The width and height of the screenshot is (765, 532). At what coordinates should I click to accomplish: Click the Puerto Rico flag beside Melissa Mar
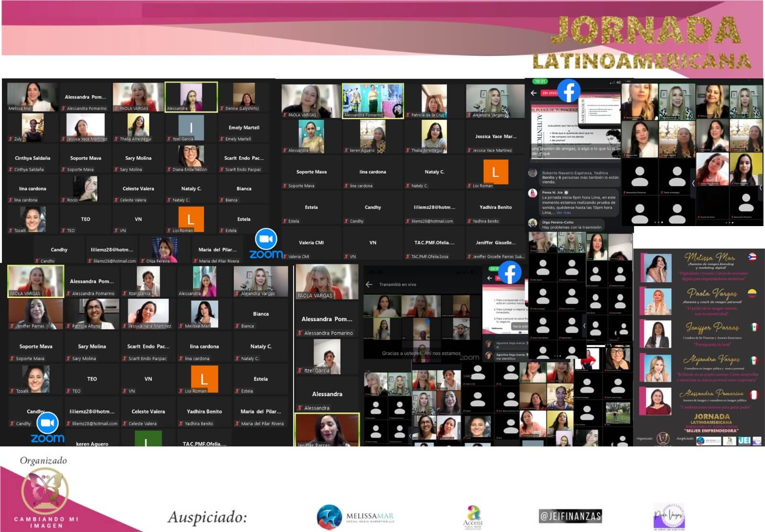752,257
